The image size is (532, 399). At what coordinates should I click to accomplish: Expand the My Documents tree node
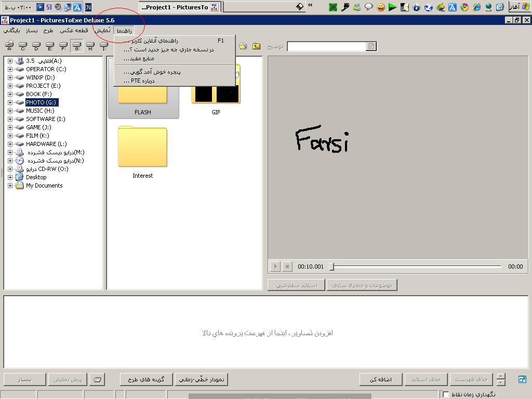[x=10, y=185]
